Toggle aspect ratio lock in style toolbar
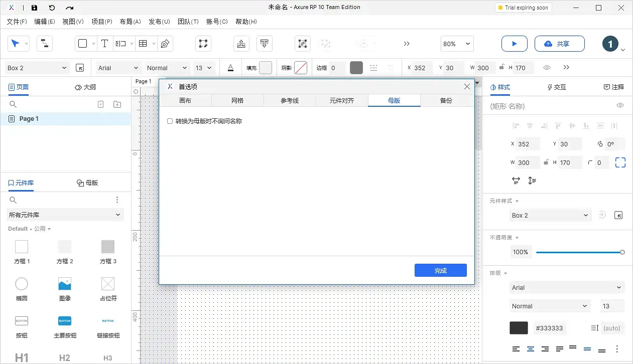Viewport: 633px width, 364px height. click(501, 67)
